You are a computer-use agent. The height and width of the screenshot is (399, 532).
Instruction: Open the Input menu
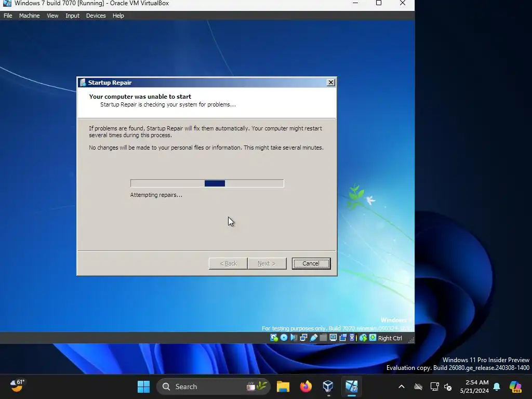click(x=72, y=16)
